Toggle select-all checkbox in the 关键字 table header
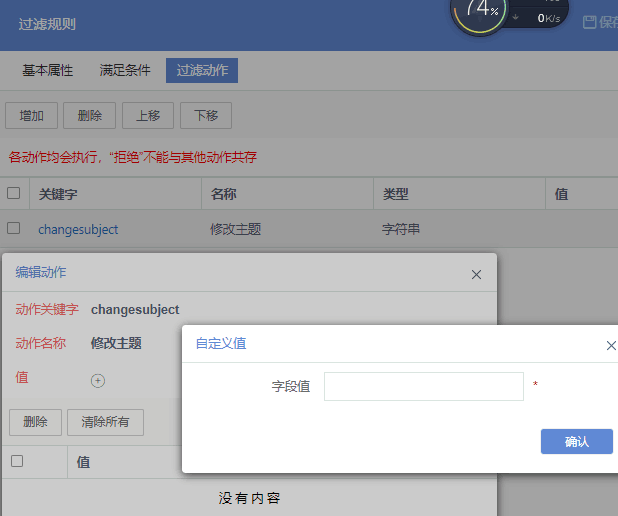Screen dimensions: 618x516 [x=14, y=193]
